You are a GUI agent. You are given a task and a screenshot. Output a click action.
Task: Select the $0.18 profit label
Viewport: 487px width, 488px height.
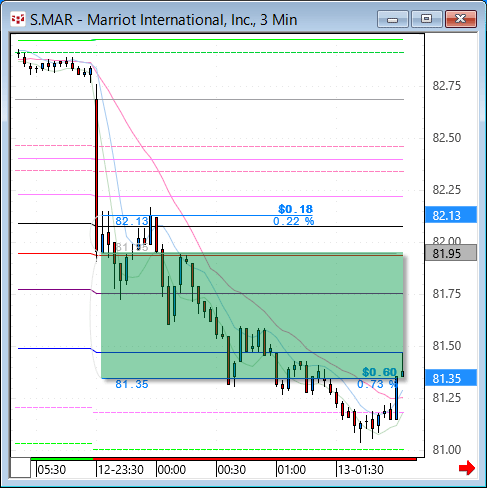pyautogui.click(x=296, y=209)
